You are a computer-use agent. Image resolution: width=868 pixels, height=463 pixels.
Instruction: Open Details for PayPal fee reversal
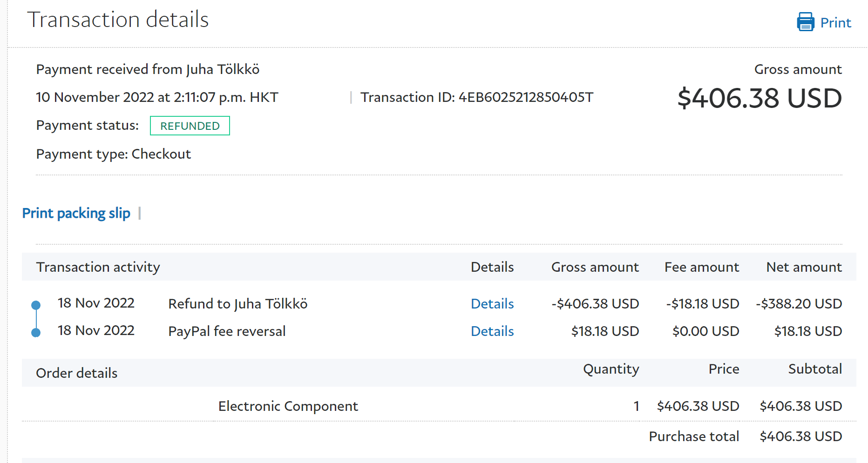[492, 331]
